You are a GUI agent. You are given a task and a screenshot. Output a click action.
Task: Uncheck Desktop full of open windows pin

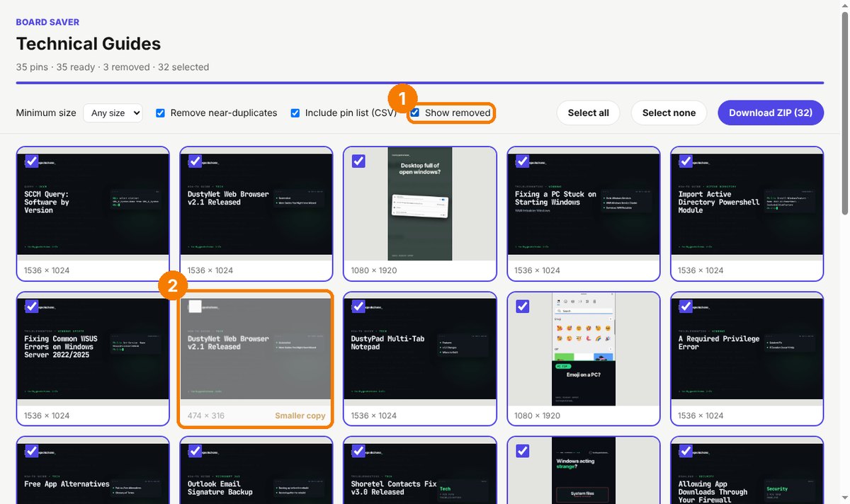click(358, 161)
